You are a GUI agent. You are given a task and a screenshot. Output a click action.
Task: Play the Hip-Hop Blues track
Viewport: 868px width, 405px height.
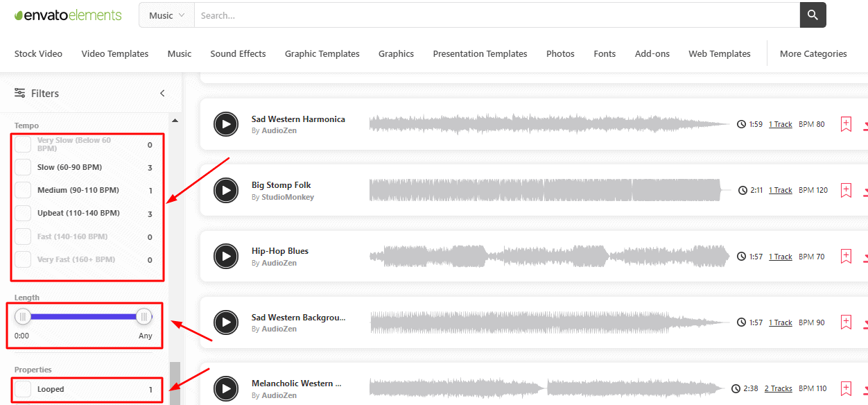coord(226,256)
